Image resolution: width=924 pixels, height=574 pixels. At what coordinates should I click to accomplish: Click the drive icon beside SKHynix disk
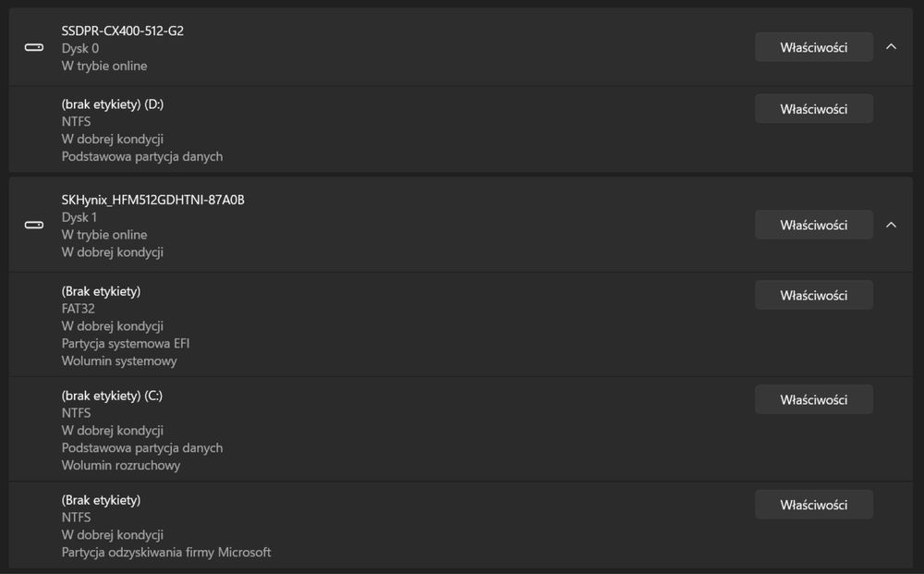33,226
